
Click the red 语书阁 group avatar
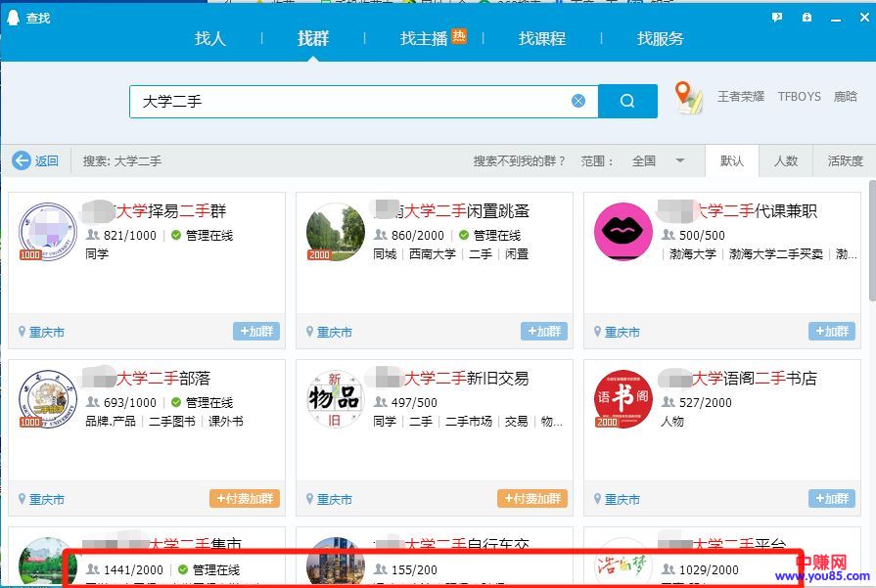pyautogui.click(x=622, y=398)
